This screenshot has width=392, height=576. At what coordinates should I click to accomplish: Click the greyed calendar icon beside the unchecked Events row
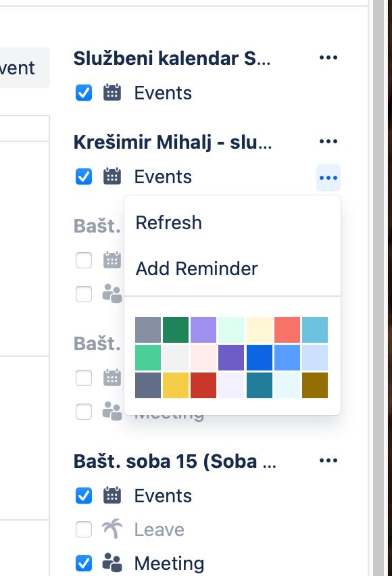click(112, 260)
